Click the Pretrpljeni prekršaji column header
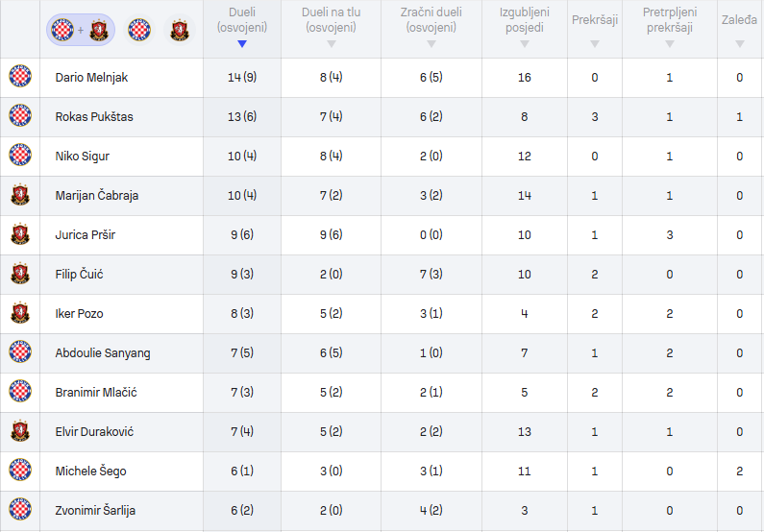The width and height of the screenshot is (764, 532). click(x=670, y=20)
